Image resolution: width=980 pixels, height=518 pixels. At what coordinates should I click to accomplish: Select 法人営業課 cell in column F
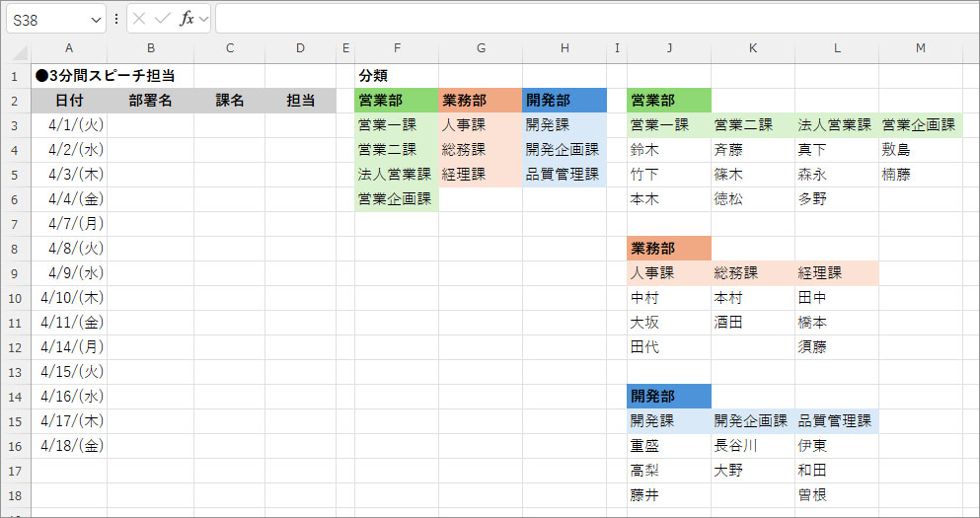pyautogui.click(x=397, y=175)
